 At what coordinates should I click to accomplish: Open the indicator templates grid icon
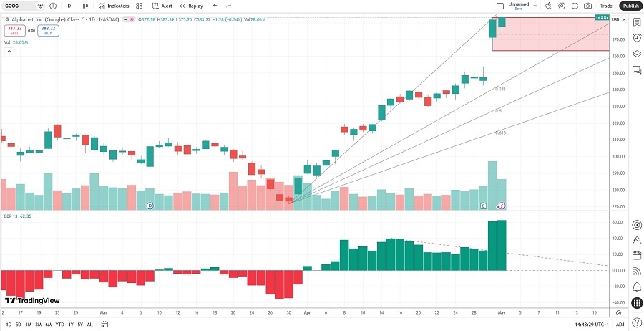140,6
